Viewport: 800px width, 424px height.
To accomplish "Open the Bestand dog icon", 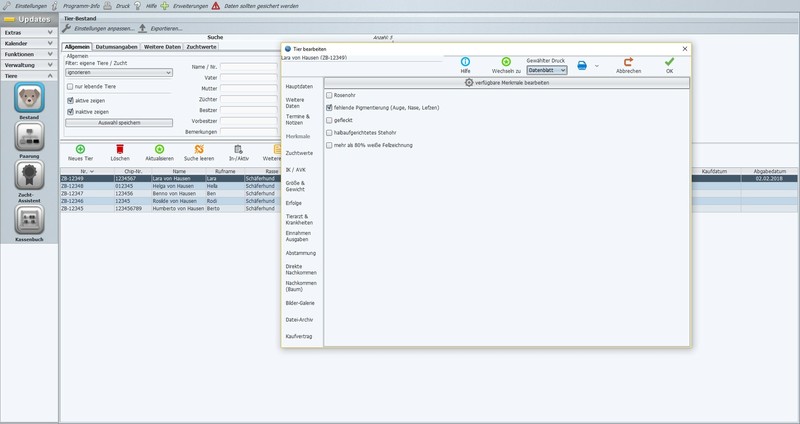I will pyautogui.click(x=29, y=97).
